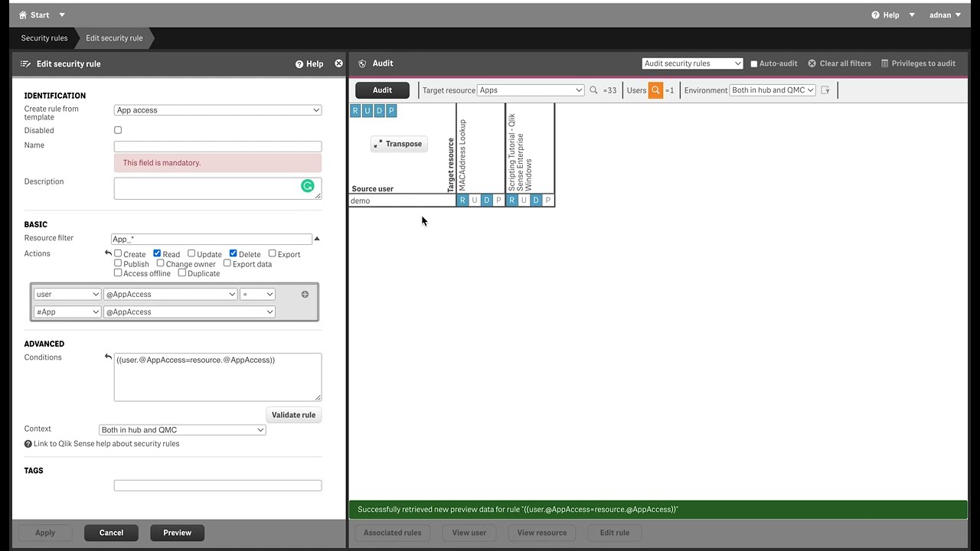Open the equals operator dropdown
The image size is (980, 551).
tap(257, 295)
